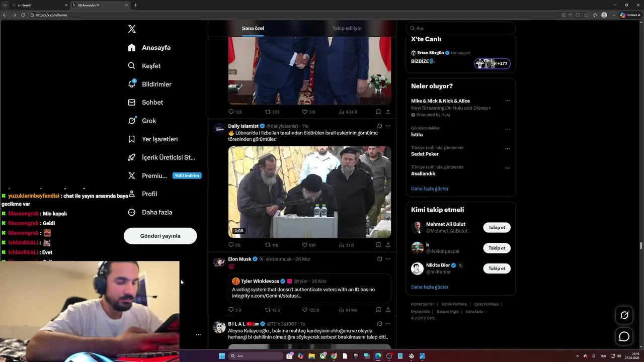Open Windows Start menu

222,356
